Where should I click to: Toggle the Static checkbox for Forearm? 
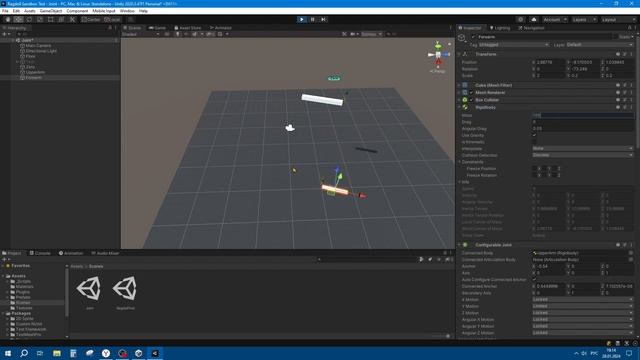(616, 37)
